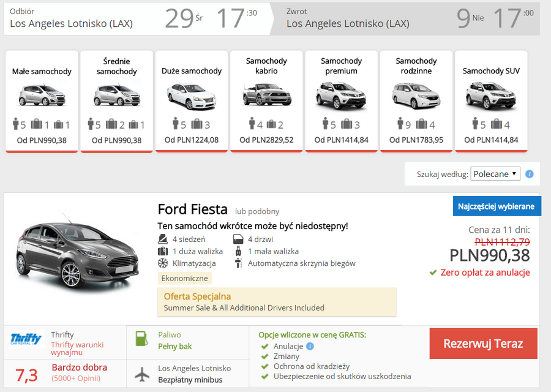
Task: Click the snowflake Klimatyzacja icon
Action: (163, 263)
